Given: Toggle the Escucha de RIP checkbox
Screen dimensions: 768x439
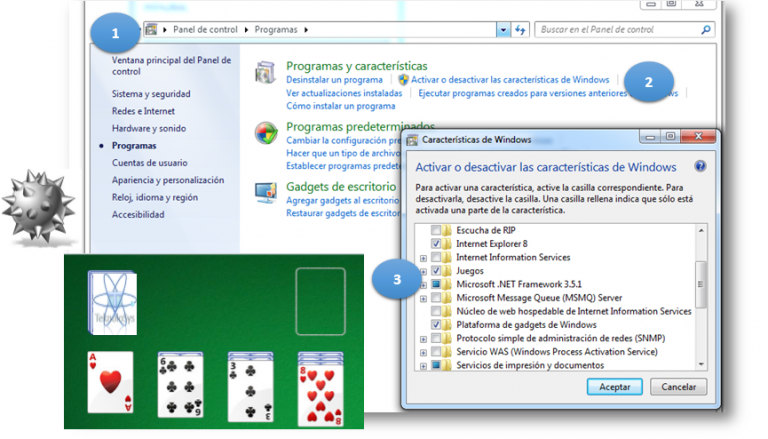Looking at the screenshot, I should pyautogui.click(x=435, y=230).
